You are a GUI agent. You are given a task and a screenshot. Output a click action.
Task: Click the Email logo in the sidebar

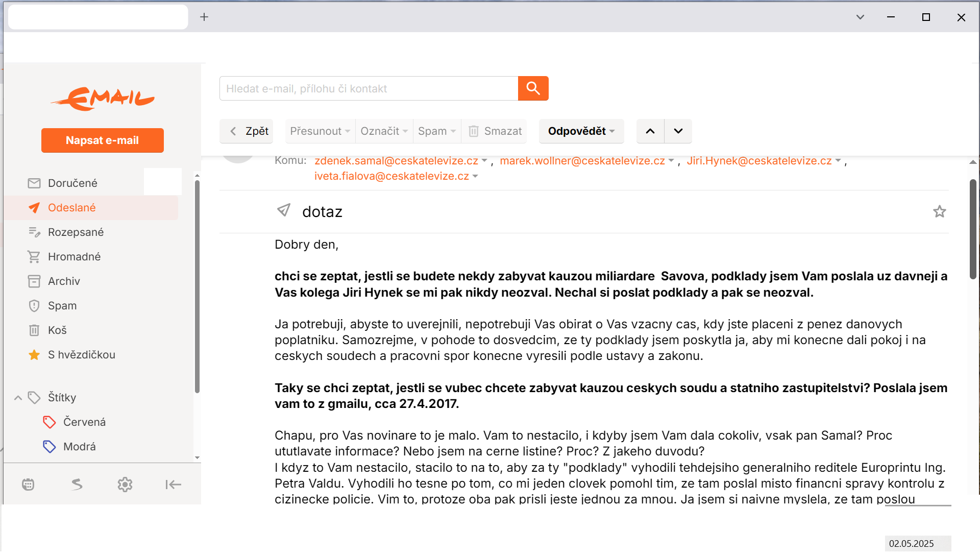[103, 99]
